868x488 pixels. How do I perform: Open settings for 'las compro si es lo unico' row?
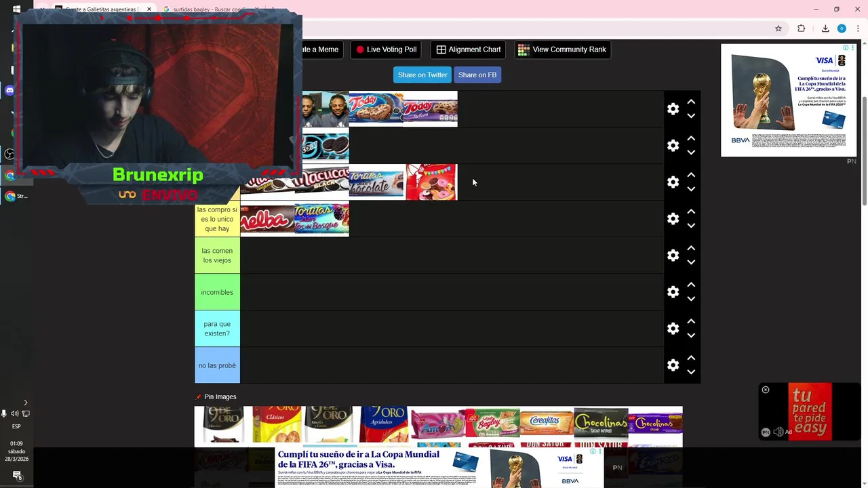[673, 219]
